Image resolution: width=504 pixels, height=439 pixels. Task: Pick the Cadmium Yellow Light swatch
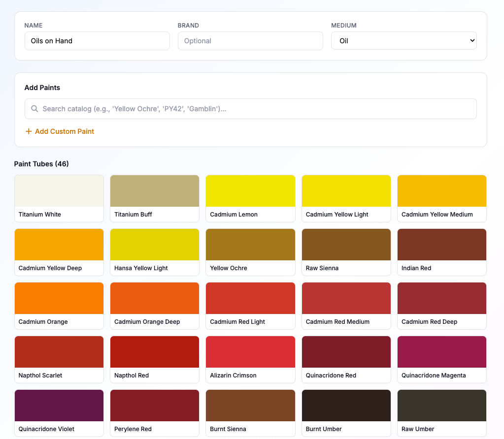(x=346, y=191)
